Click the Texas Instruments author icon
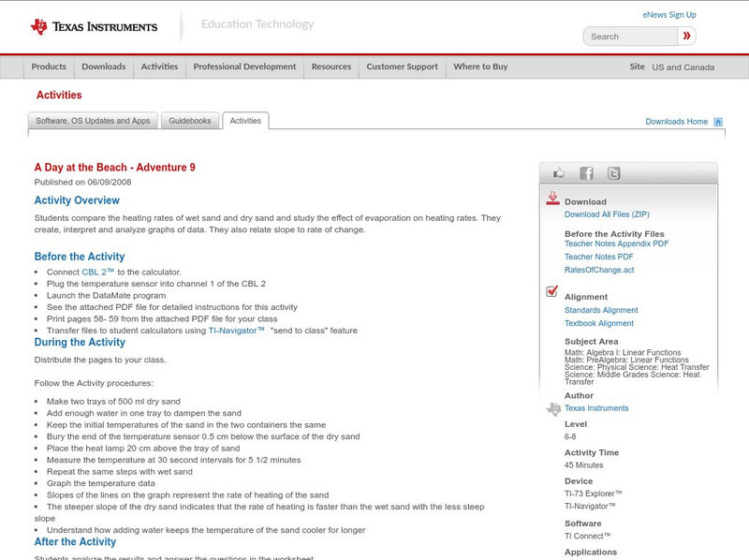749x560 pixels. (x=553, y=409)
